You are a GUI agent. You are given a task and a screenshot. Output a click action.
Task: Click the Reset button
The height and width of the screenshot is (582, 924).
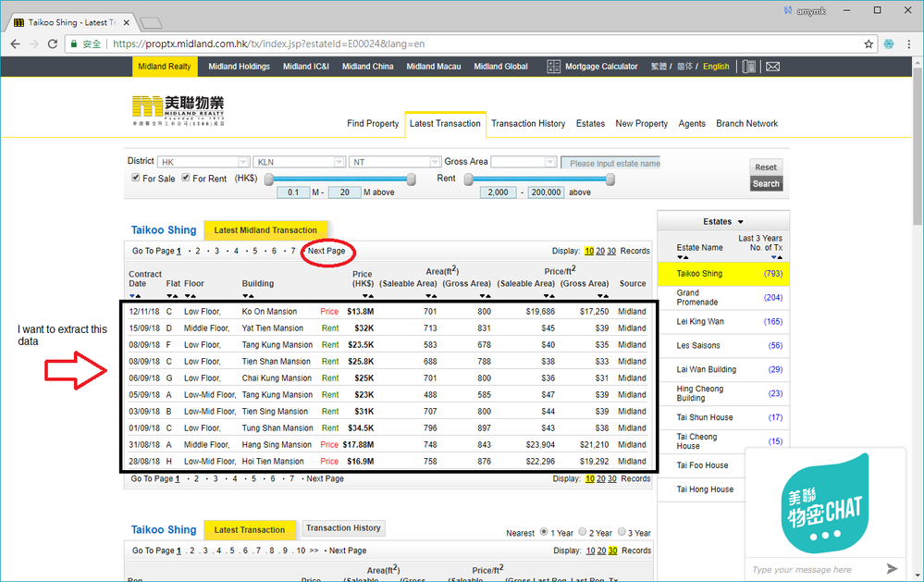coord(766,167)
